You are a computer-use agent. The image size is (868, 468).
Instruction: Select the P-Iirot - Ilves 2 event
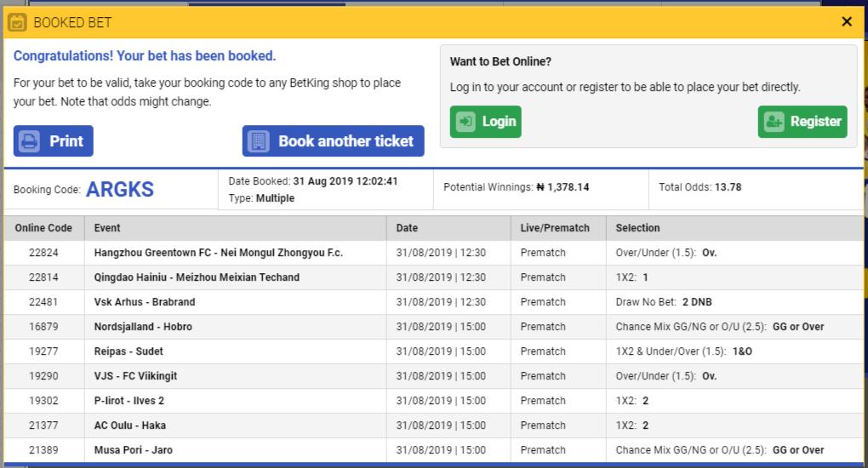click(129, 401)
